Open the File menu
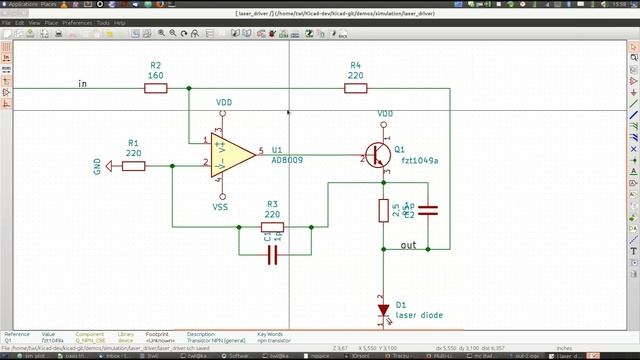This screenshot has height=360, width=640. point(6,23)
